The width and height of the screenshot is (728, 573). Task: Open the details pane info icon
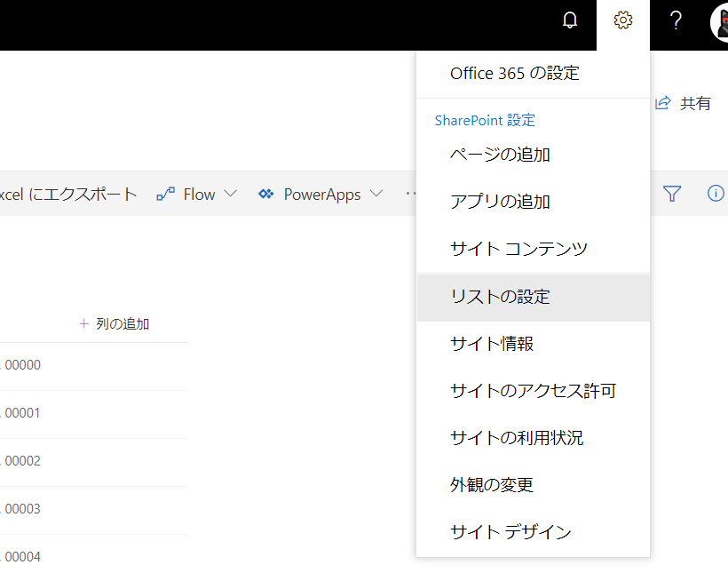pos(716,193)
